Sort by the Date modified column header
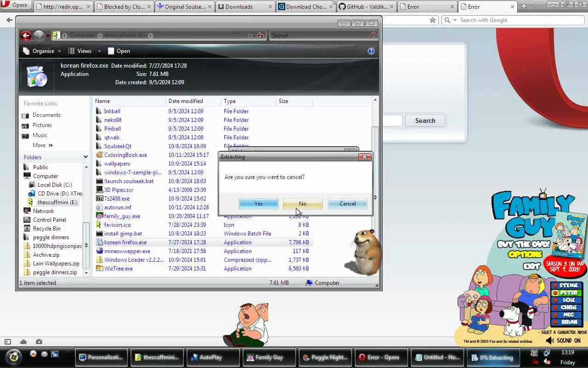The image size is (588, 368). pos(193,101)
